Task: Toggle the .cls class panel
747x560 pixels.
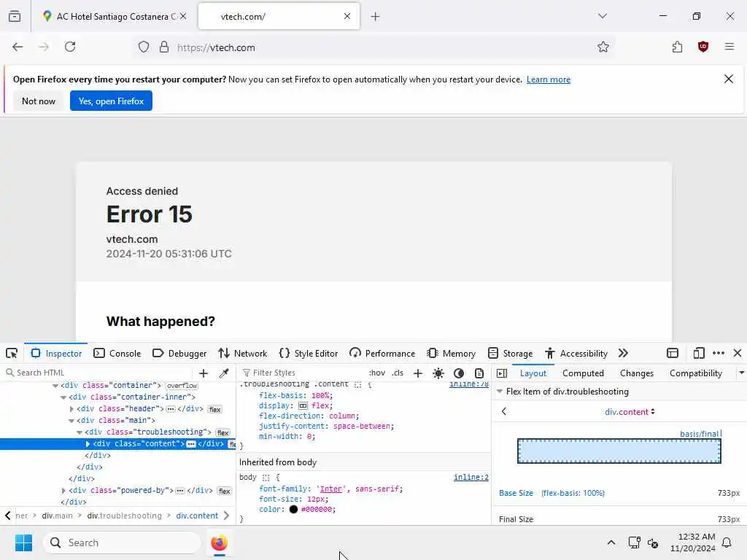Action: (x=398, y=373)
